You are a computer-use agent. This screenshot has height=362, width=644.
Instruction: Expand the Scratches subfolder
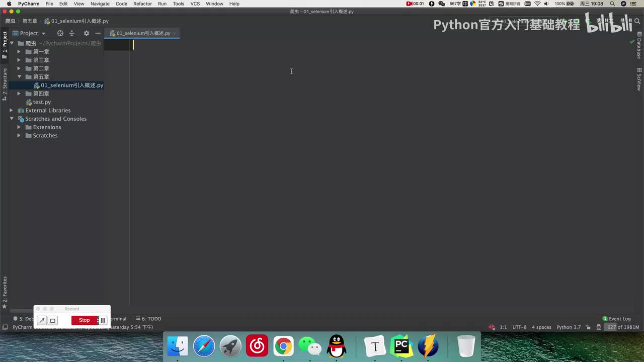[x=19, y=135]
